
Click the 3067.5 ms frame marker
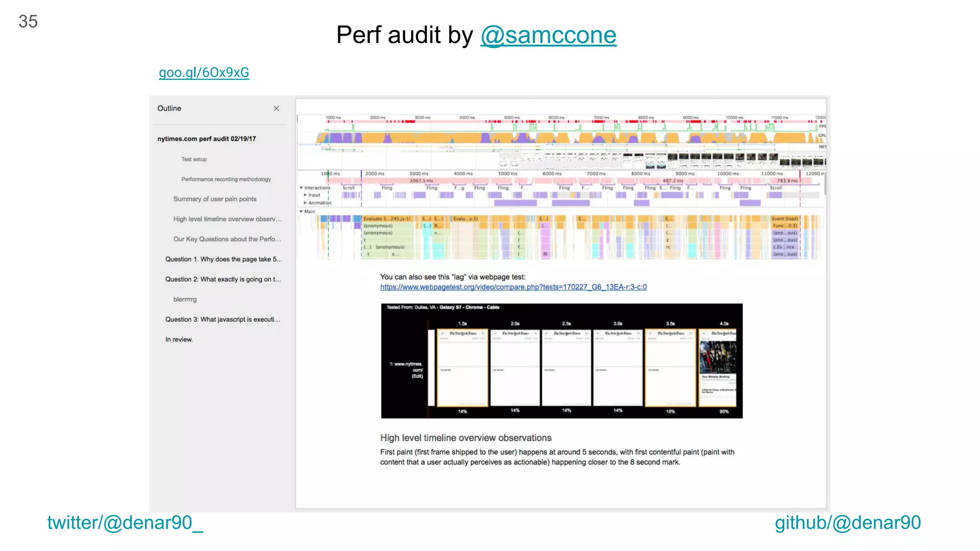[x=421, y=181]
